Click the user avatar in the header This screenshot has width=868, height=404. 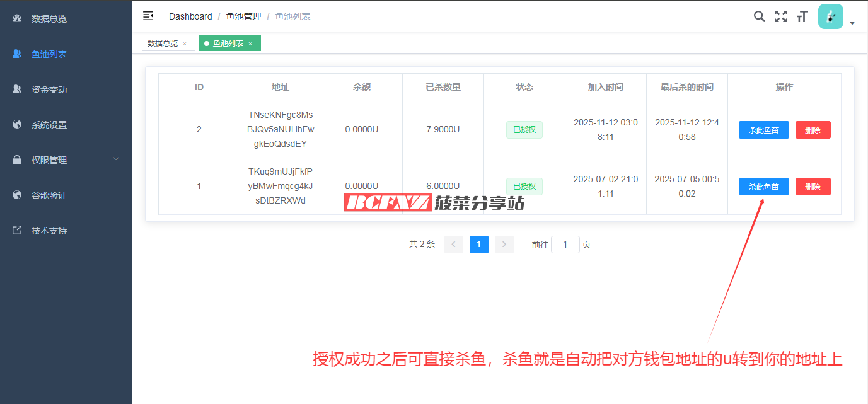click(830, 16)
